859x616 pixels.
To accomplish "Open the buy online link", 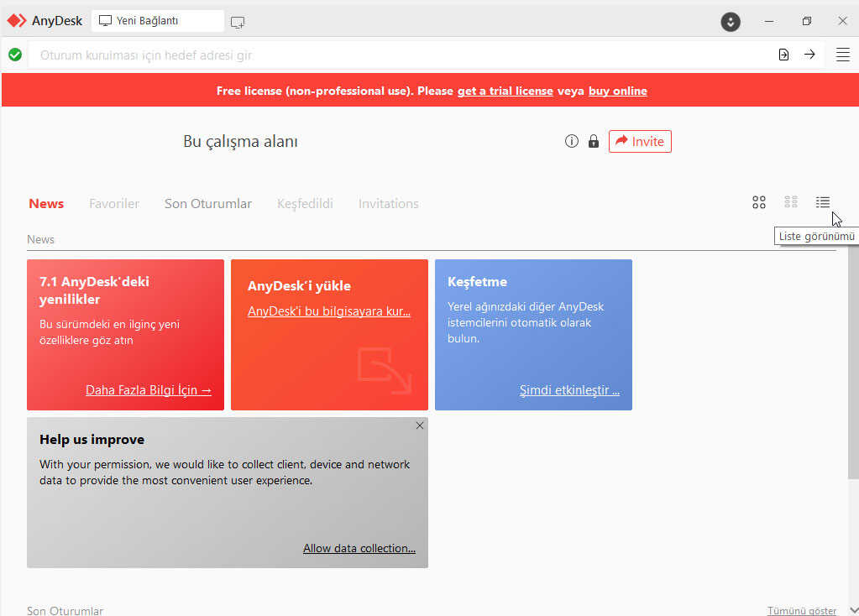I will [617, 91].
